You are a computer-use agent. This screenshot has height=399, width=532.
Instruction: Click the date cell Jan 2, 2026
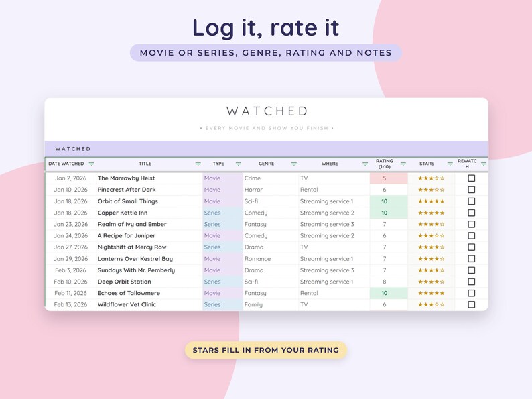(x=70, y=178)
